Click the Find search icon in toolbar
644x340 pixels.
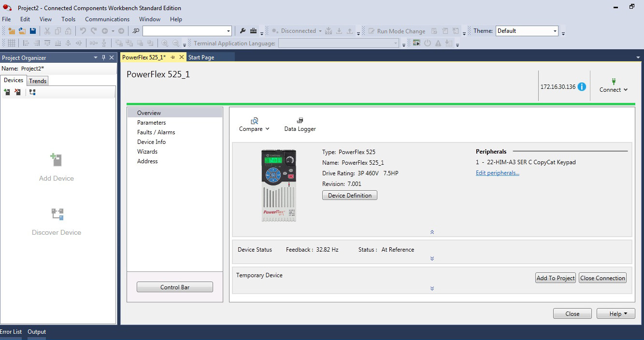(136, 31)
